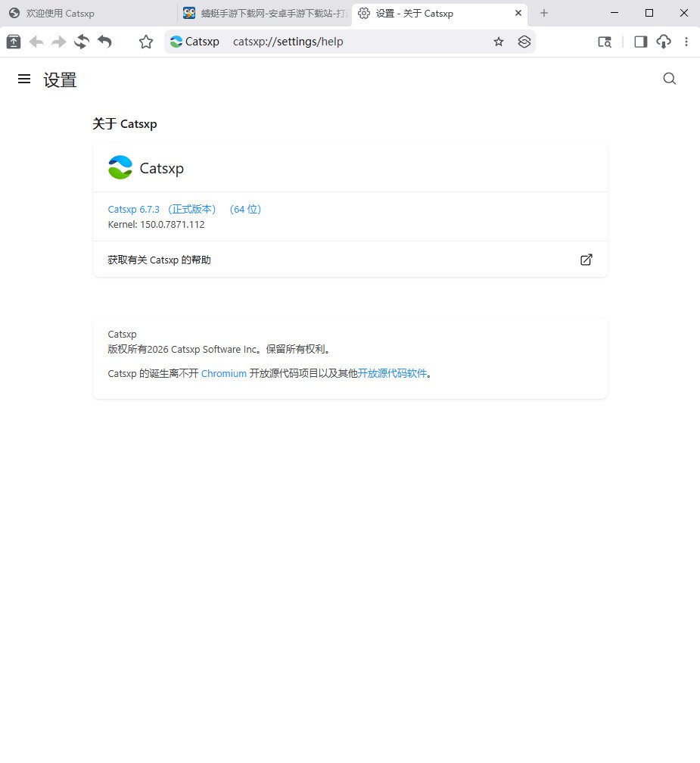Search settings with the magnifier icon
The image size is (700, 763).
click(x=670, y=79)
